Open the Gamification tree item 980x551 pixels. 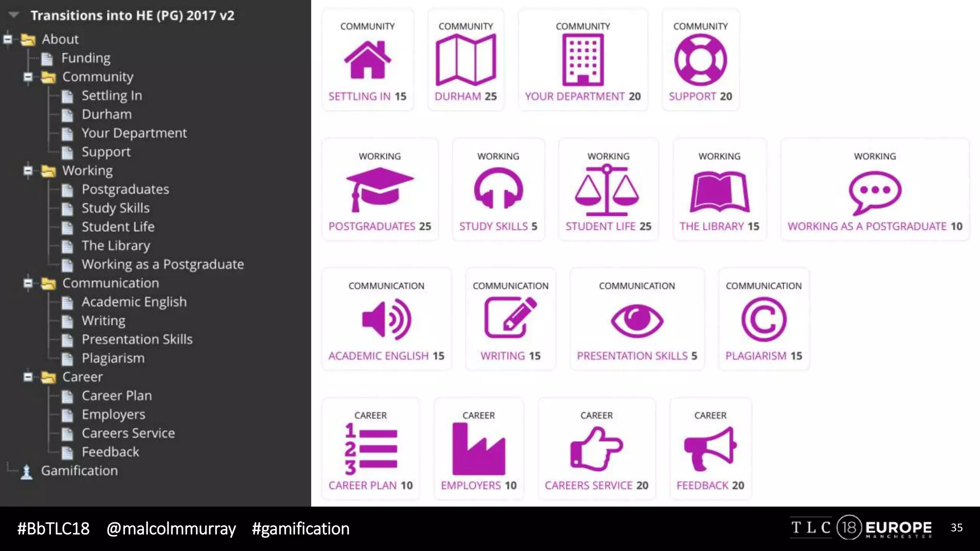(x=79, y=471)
